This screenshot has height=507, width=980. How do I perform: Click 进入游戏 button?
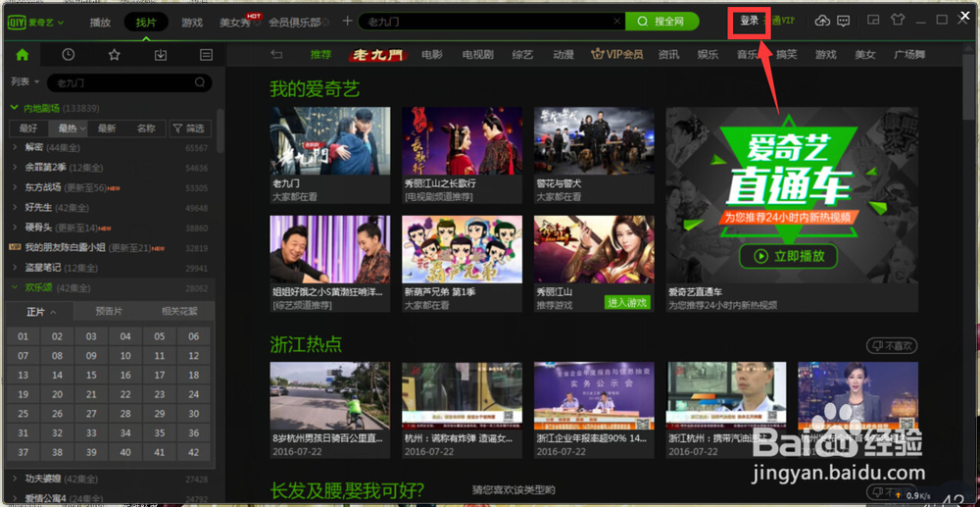coord(627,303)
